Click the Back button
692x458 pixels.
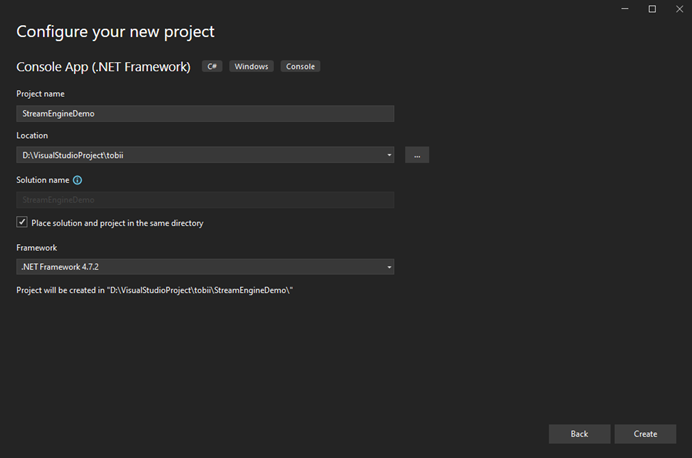click(579, 434)
